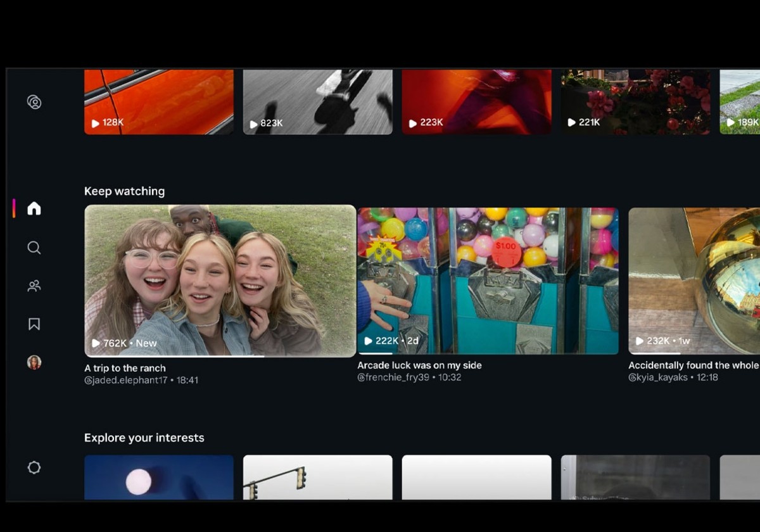Screen dimensions: 760x532
Task: Click the title 'Arcade luck was on my side'
Action: click(x=419, y=365)
